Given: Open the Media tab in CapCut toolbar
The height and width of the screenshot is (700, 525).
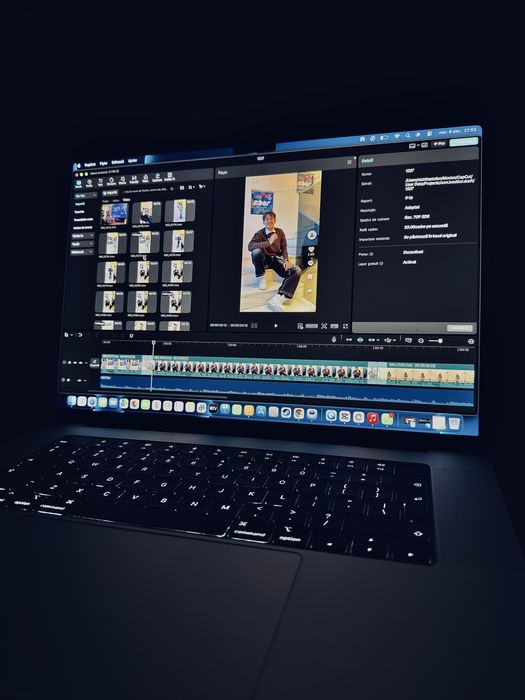Looking at the screenshot, I should tap(79, 183).
